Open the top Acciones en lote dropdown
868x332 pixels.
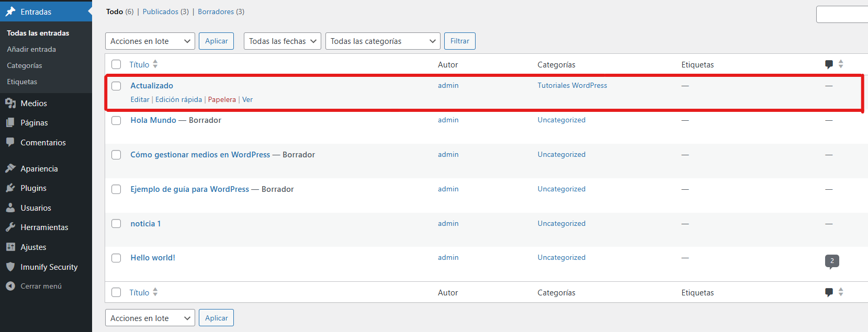150,41
